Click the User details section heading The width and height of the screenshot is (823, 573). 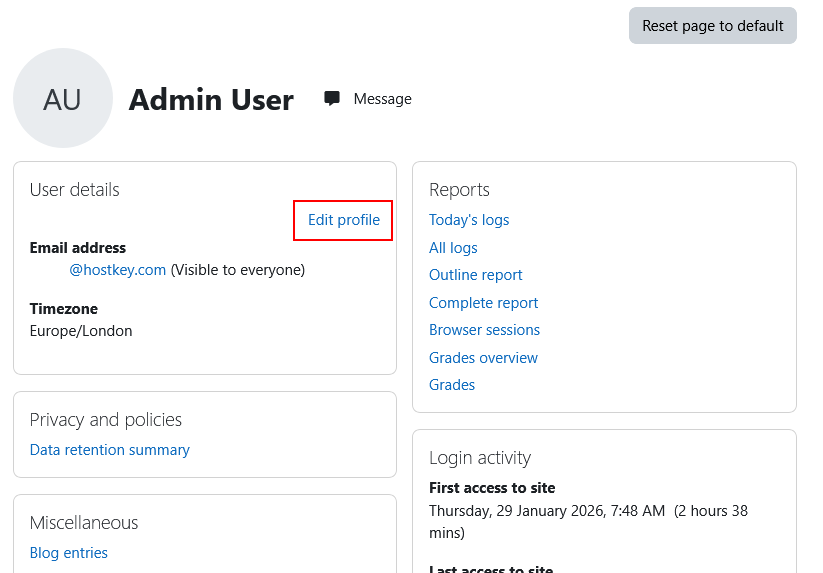[x=75, y=190]
